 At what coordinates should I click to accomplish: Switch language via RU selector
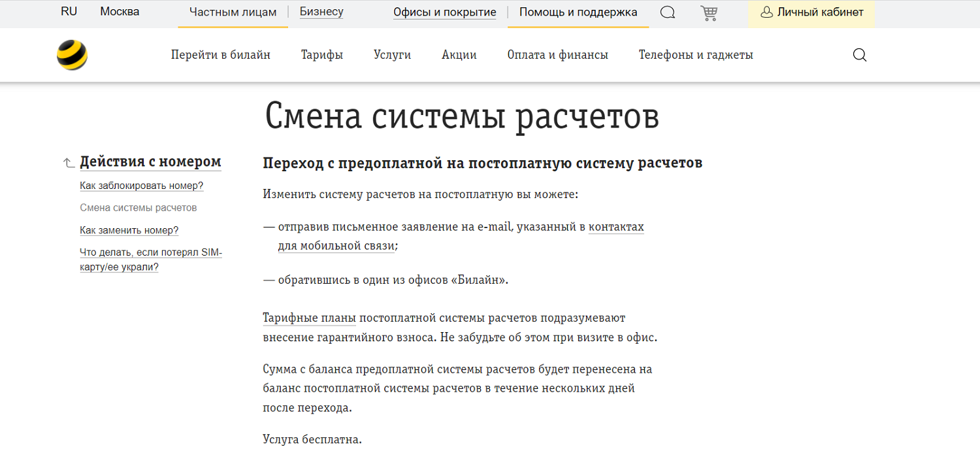[69, 12]
